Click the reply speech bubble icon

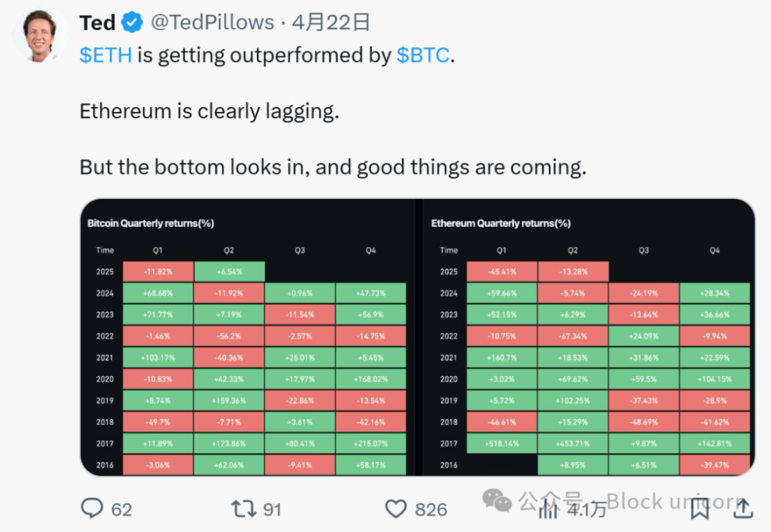94,507
